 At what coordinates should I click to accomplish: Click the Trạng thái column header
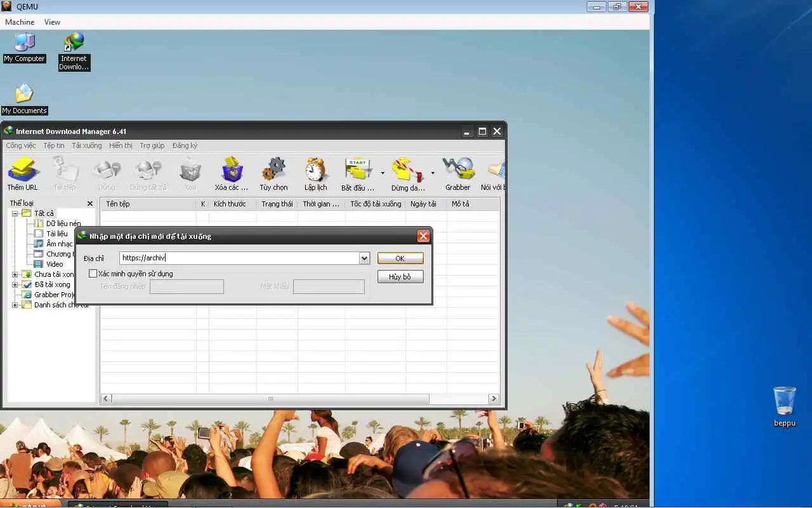[x=277, y=204]
